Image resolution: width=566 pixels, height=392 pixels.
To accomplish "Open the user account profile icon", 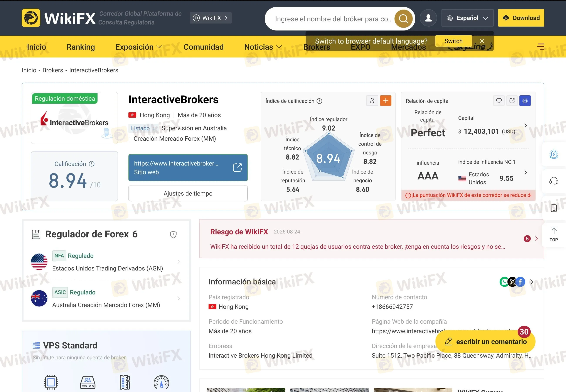I will pyautogui.click(x=428, y=18).
